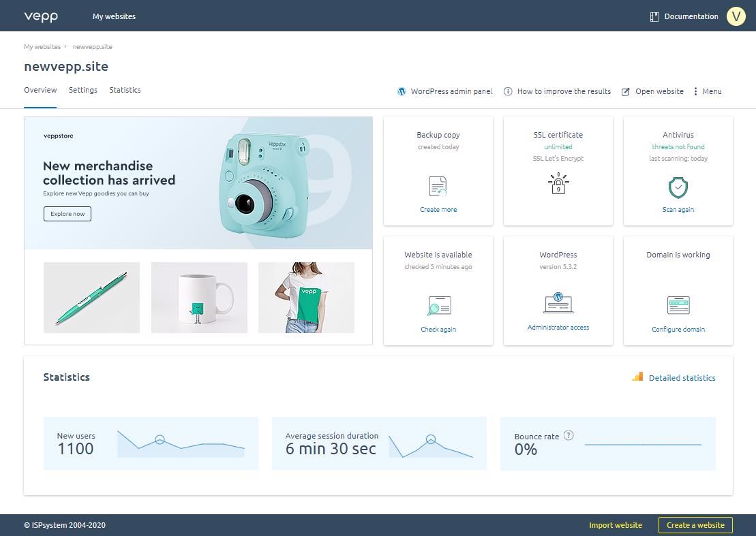This screenshot has width=756, height=536.
Task: Click the SSL certificate padlock icon
Action: [x=558, y=183]
